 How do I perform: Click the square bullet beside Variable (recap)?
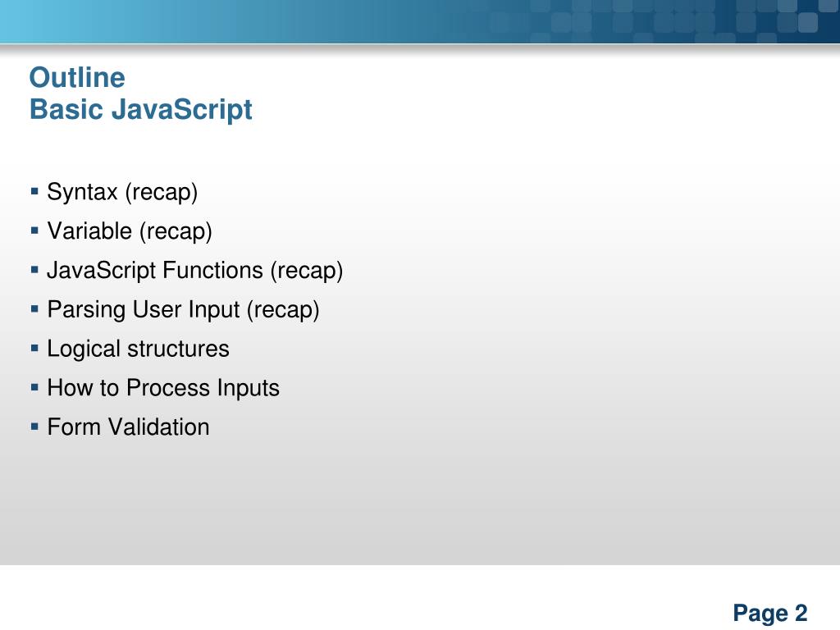34,231
